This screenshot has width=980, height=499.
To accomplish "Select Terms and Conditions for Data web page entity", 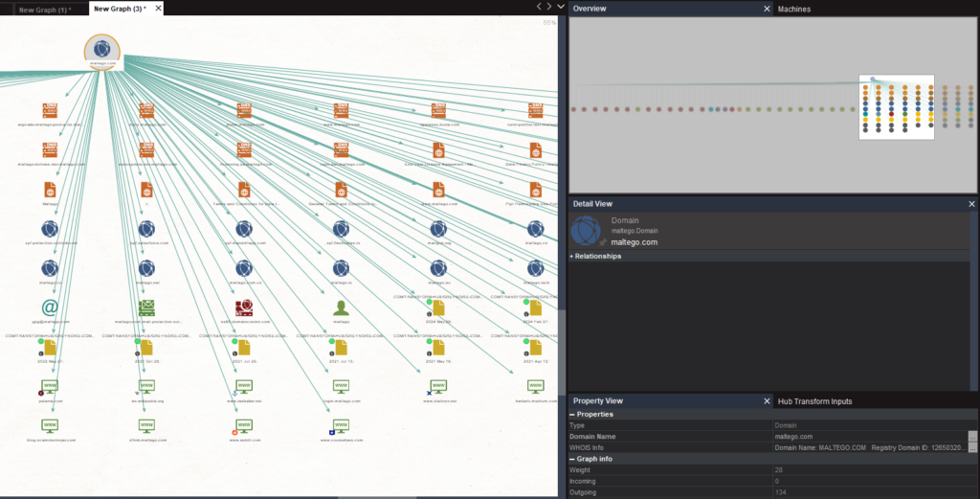I will pos(244,190).
